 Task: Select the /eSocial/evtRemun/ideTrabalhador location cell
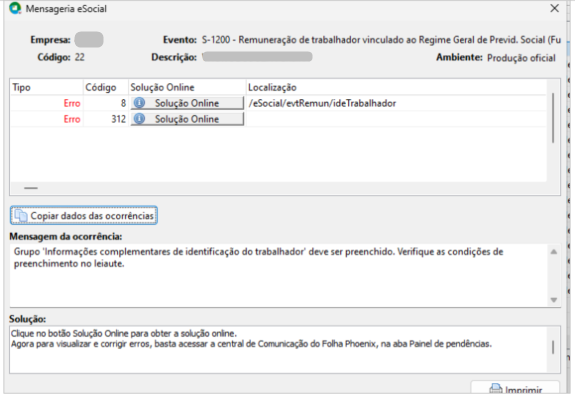(x=396, y=103)
